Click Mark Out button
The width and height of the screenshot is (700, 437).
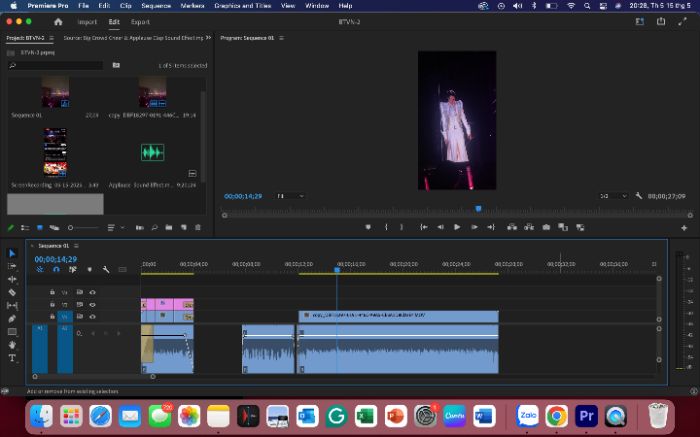point(402,227)
